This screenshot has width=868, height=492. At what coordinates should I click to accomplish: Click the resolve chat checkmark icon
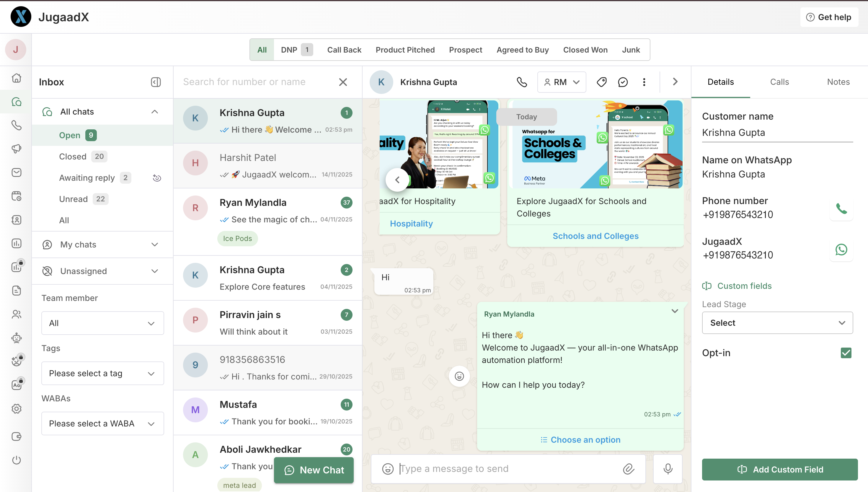click(622, 82)
